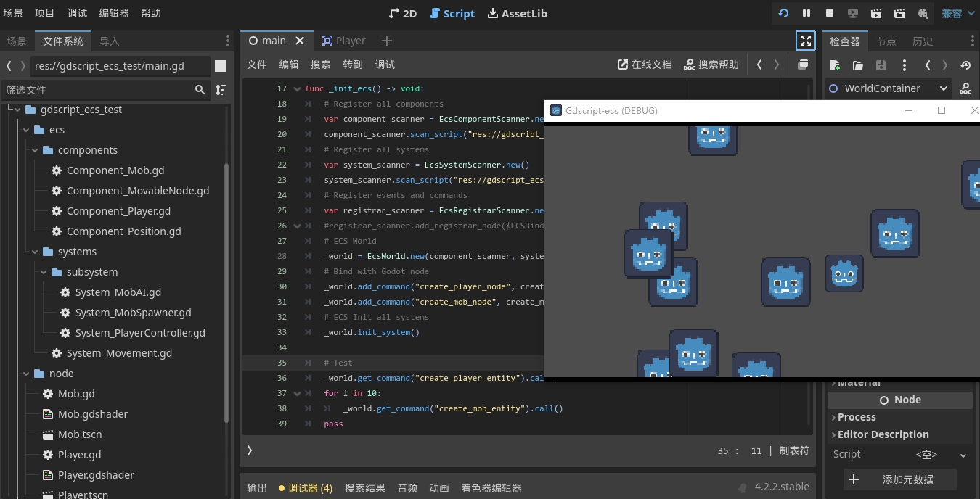This screenshot has width=980, height=499.
Task: Click magnifier icon in file filter box
Action: click(x=200, y=90)
